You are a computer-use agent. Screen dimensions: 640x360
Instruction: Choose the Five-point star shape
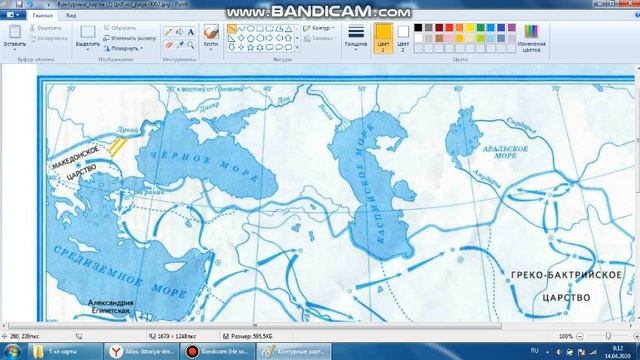(251, 48)
